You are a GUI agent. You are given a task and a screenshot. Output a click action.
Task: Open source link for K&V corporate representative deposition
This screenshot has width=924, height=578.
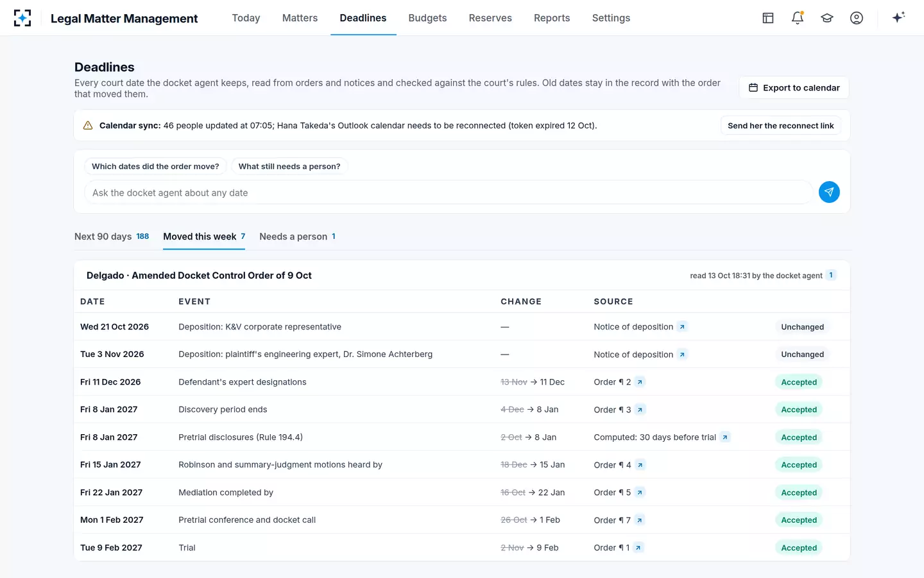pos(682,327)
